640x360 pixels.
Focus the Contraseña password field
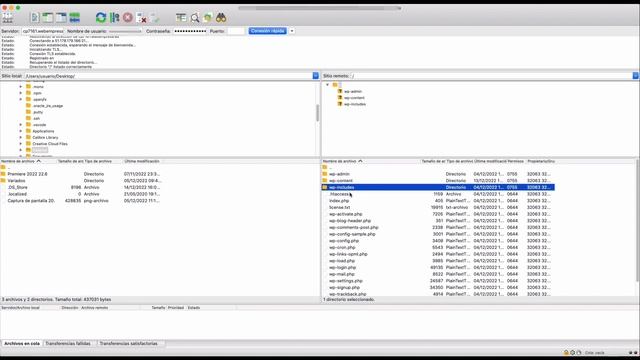click(x=190, y=31)
